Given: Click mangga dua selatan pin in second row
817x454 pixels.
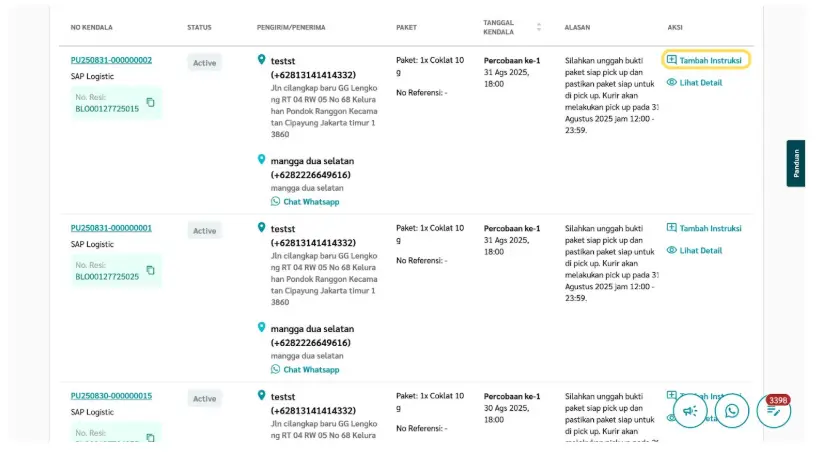Looking at the screenshot, I should click(262, 327).
